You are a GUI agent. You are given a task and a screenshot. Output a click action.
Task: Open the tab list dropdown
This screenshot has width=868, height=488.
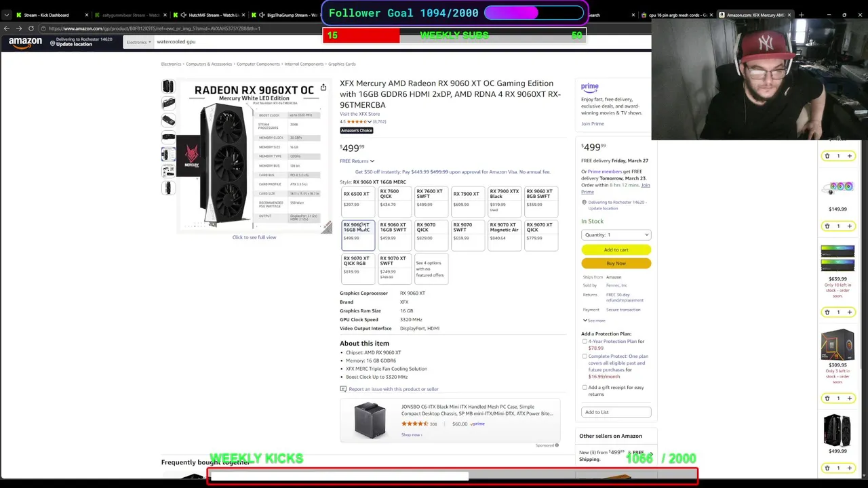point(7,15)
